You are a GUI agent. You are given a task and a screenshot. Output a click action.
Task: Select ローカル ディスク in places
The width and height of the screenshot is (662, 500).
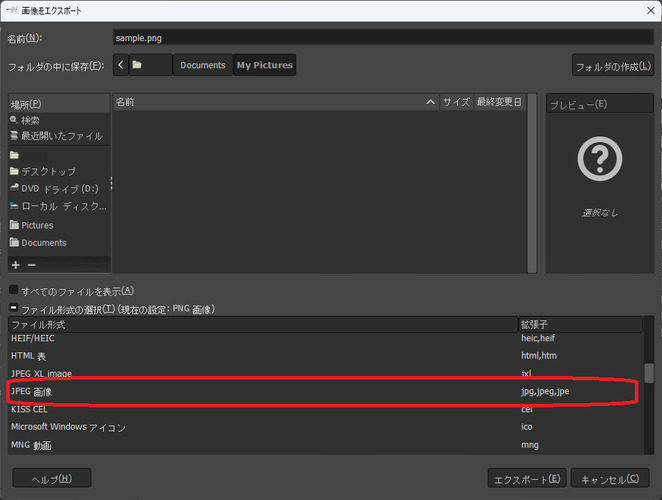coord(59,207)
